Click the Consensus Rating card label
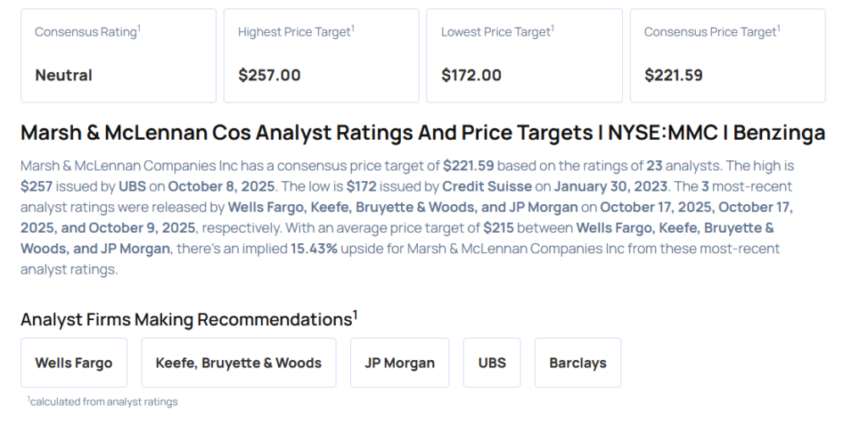The image size is (868, 426). 86,31
